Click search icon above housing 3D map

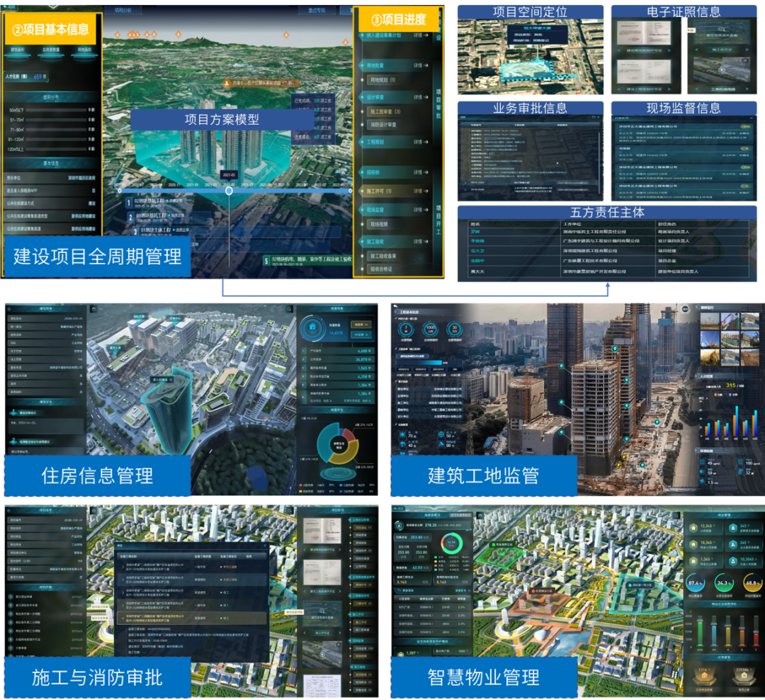pos(290,309)
